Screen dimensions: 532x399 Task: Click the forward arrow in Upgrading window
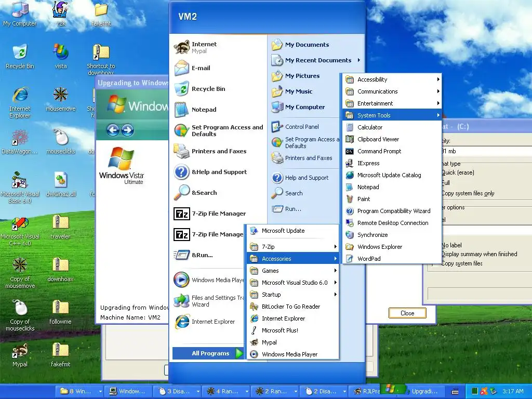[x=128, y=130]
